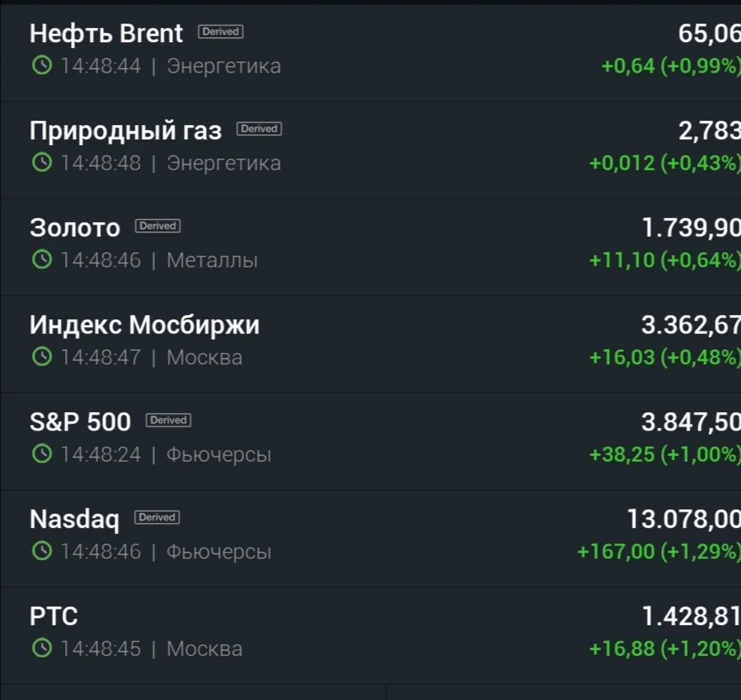Tap the clock icon under РТС
The width and height of the screenshot is (741, 700).
coord(41,648)
